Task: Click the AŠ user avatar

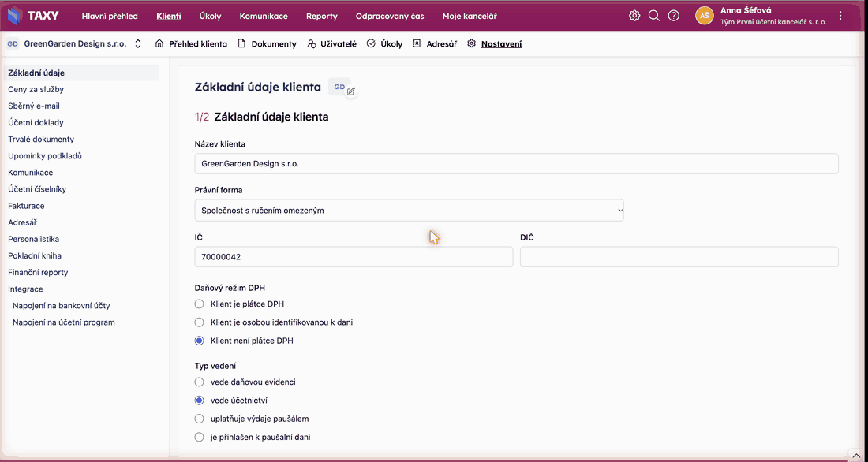Action: (x=704, y=16)
